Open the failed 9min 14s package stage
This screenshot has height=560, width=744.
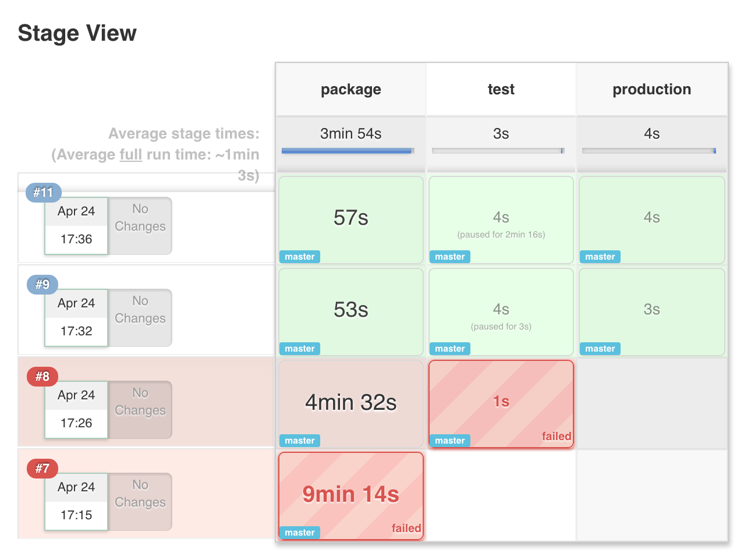(351, 496)
